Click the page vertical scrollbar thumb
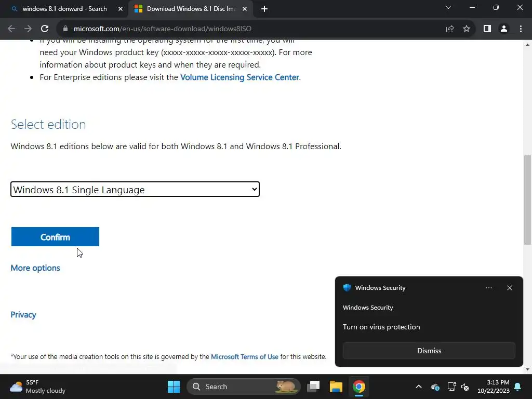This screenshot has height=399, width=532. point(527,200)
